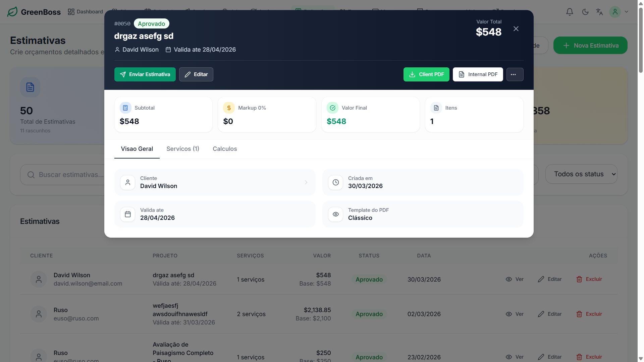Delete the Ruso $2,138.85 estimate
The width and height of the screenshot is (644, 362).
(589, 314)
